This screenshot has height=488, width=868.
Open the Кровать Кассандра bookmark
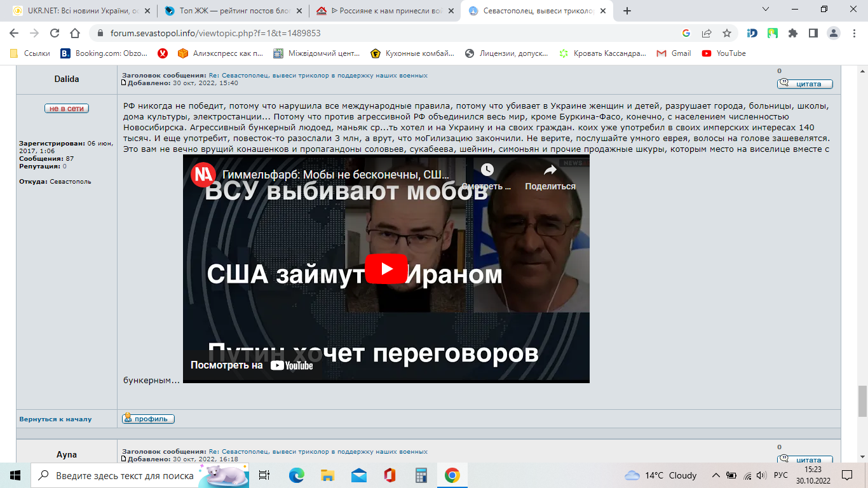click(602, 53)
